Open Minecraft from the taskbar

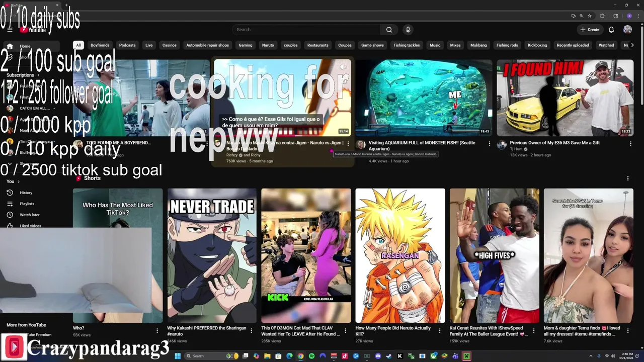466,356
